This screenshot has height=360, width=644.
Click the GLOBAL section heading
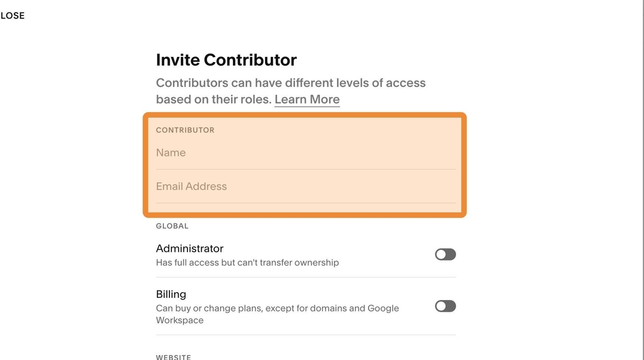pyautogui.click(x=172, y=226)
